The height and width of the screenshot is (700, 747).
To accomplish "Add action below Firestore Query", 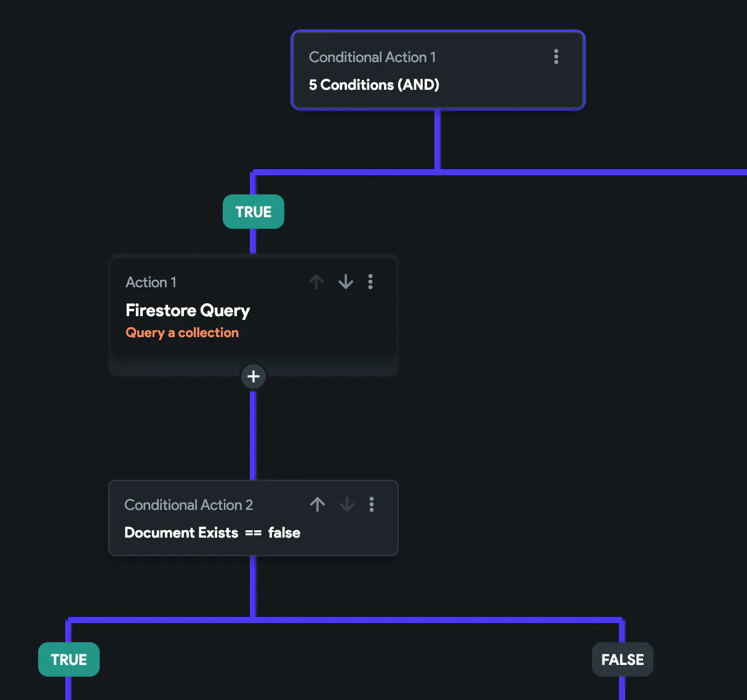I will point(254,376).
